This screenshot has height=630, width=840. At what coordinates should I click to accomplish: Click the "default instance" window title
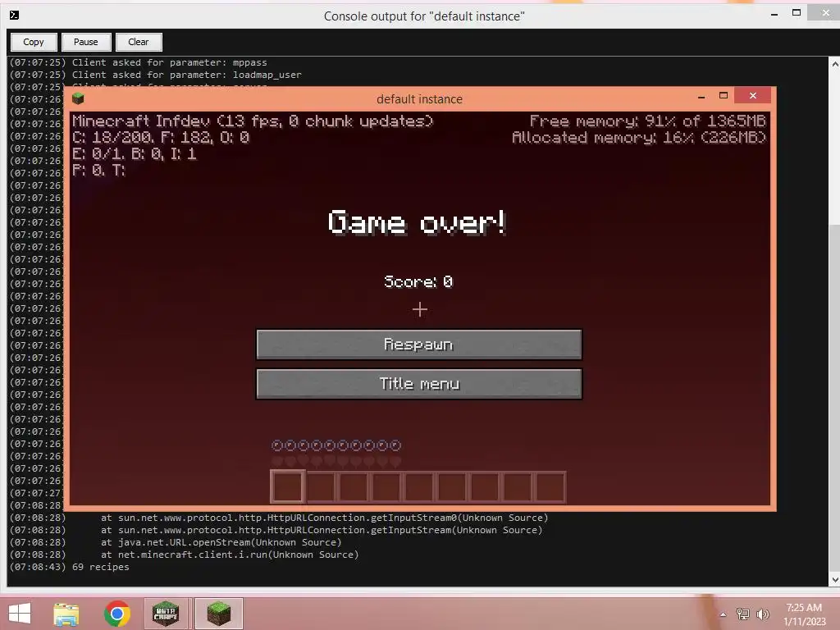point(419,99)
